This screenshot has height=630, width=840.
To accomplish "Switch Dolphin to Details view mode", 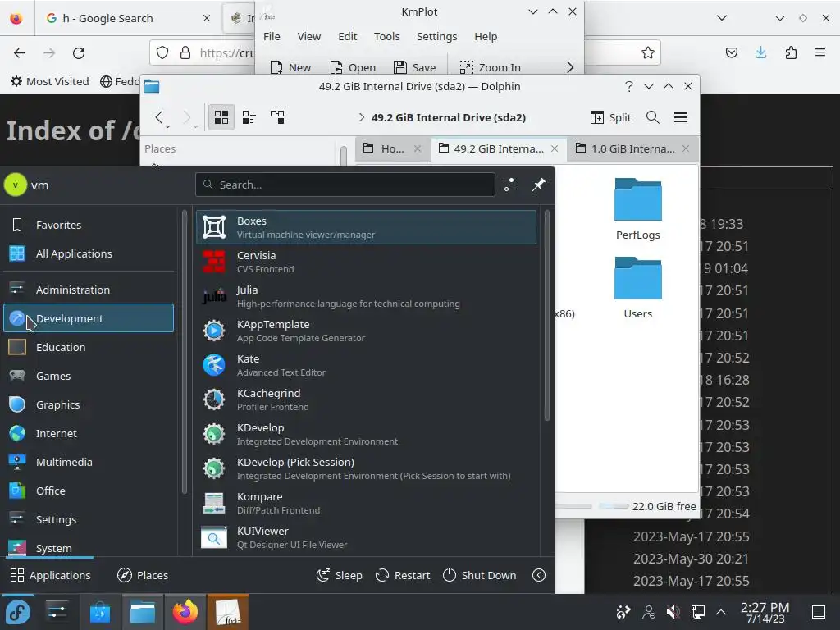I will click(x=277, y=117).
